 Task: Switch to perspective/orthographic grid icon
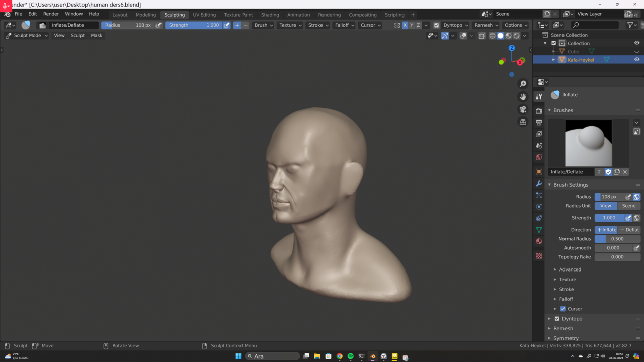523,122
